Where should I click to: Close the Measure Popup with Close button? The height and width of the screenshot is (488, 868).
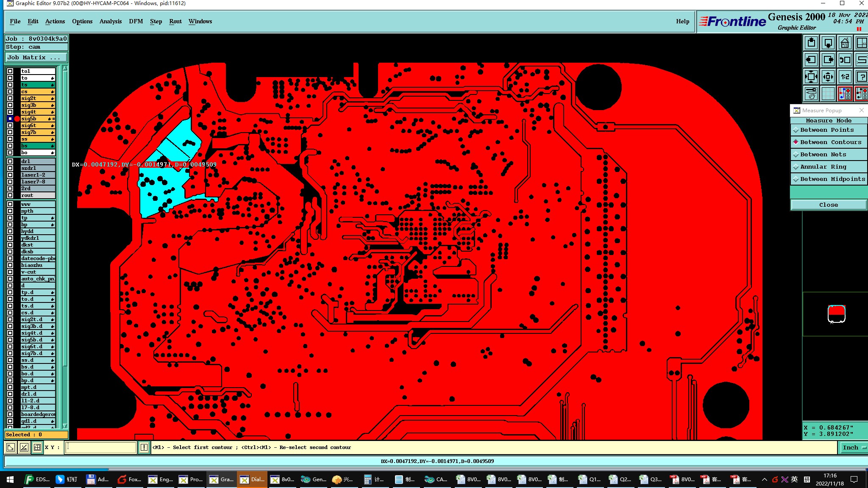coord(828,205)
